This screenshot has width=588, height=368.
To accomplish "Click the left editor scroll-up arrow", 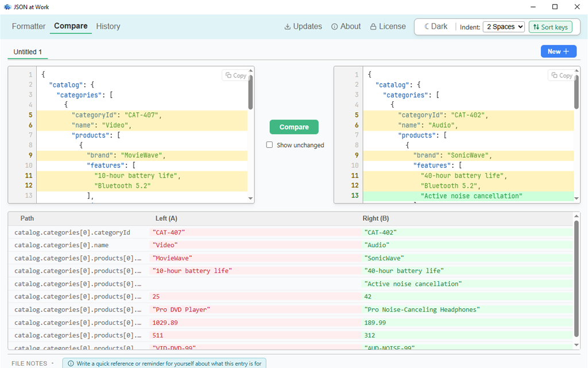I will (x=250, y=70).
